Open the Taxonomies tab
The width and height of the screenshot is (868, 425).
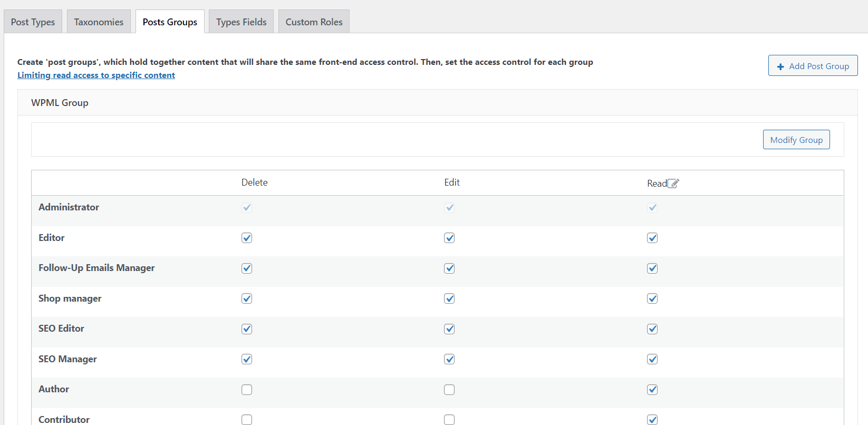(x=99, y=22)
